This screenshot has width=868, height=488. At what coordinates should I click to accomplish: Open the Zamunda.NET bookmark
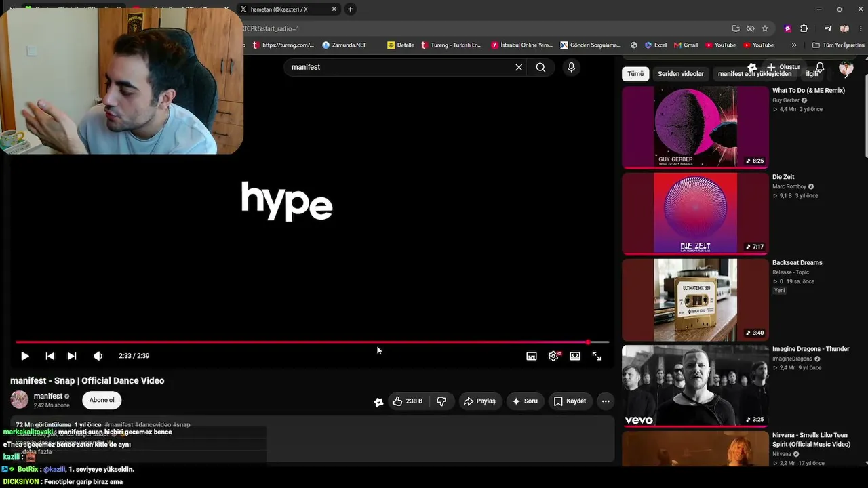click(344, 45)
